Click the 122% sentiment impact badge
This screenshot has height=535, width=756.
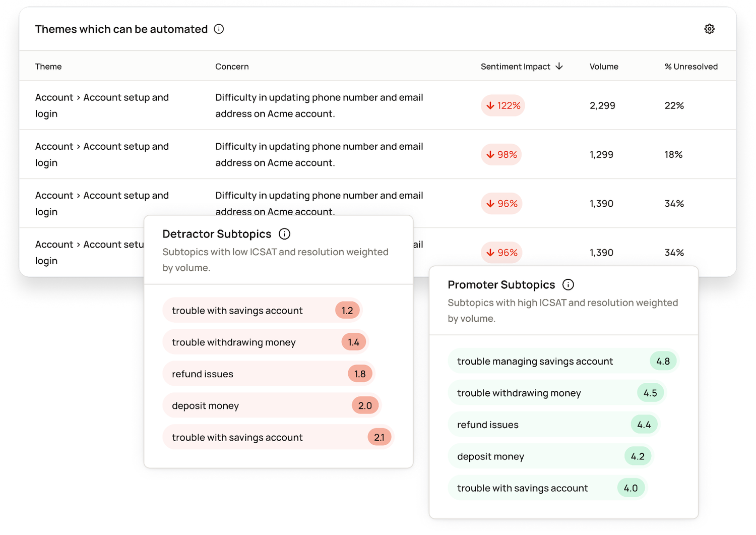[x=502, y=105]
